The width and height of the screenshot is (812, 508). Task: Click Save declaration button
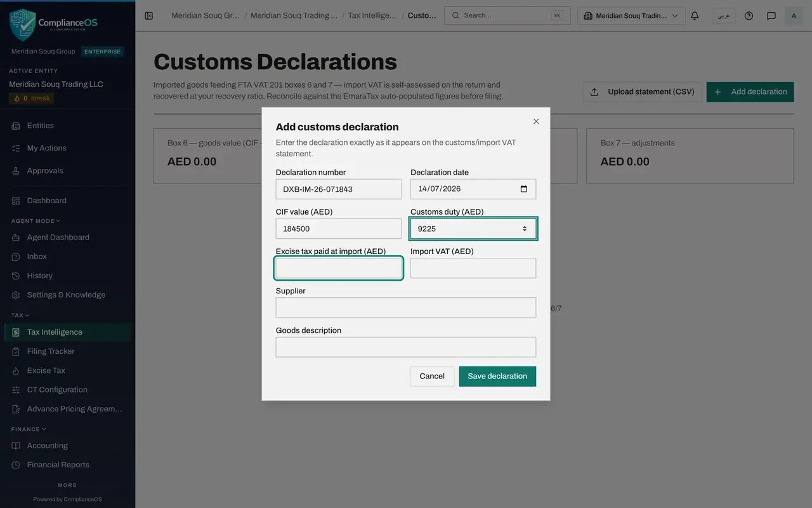tap(497, 376)
